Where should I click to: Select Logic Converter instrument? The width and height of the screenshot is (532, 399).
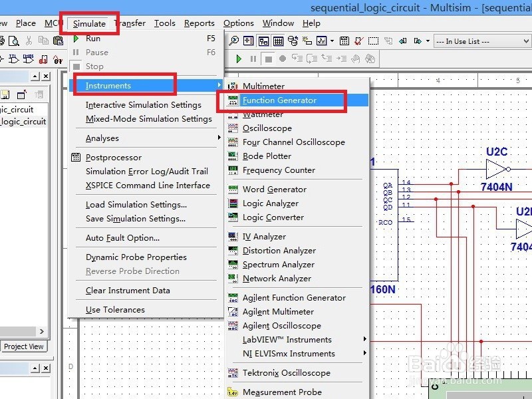pos(297,217)
